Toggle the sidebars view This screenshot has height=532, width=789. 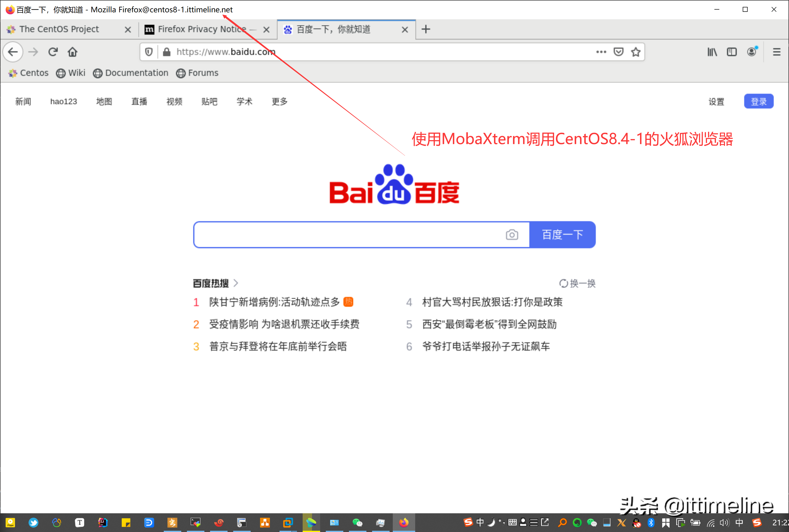(x=732, y=52)
